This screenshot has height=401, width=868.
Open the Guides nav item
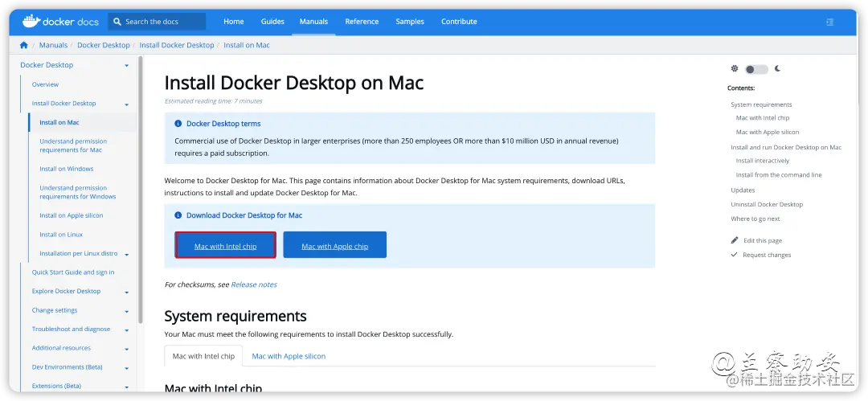tap(272, 22)
